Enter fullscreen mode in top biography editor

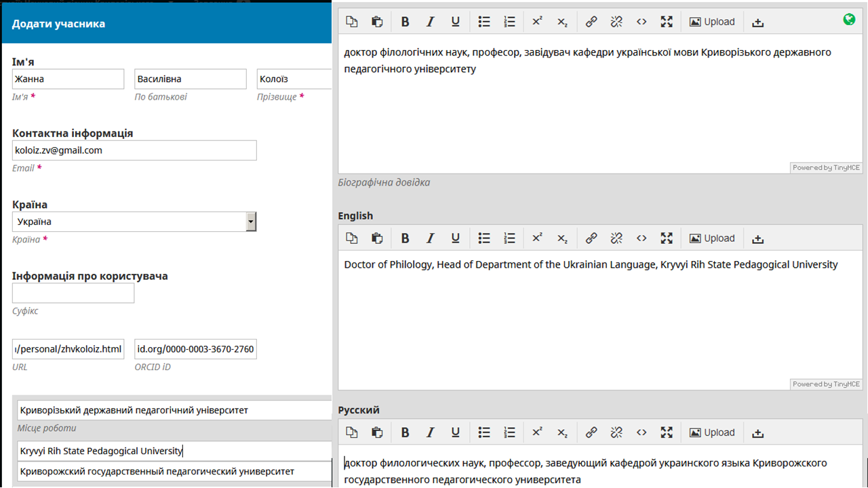click(667, 22)
